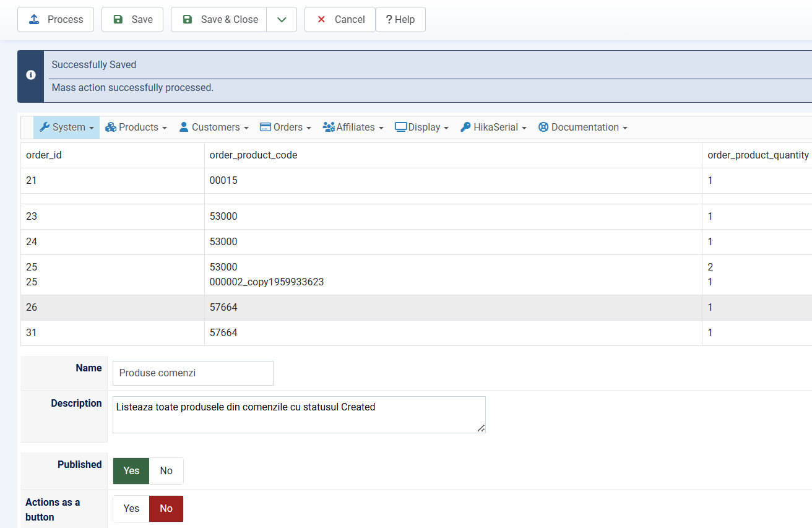Click the Orders credit card icon

coord(266,127)
